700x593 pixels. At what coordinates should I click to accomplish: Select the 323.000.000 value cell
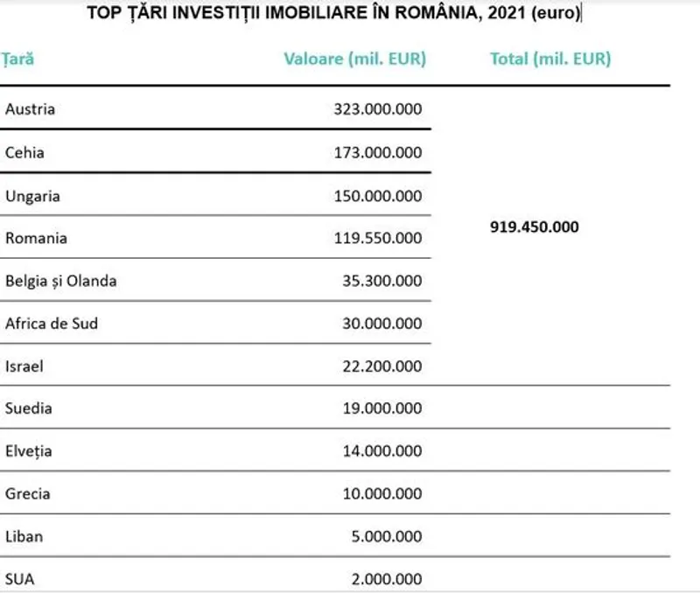click(377, 109)
